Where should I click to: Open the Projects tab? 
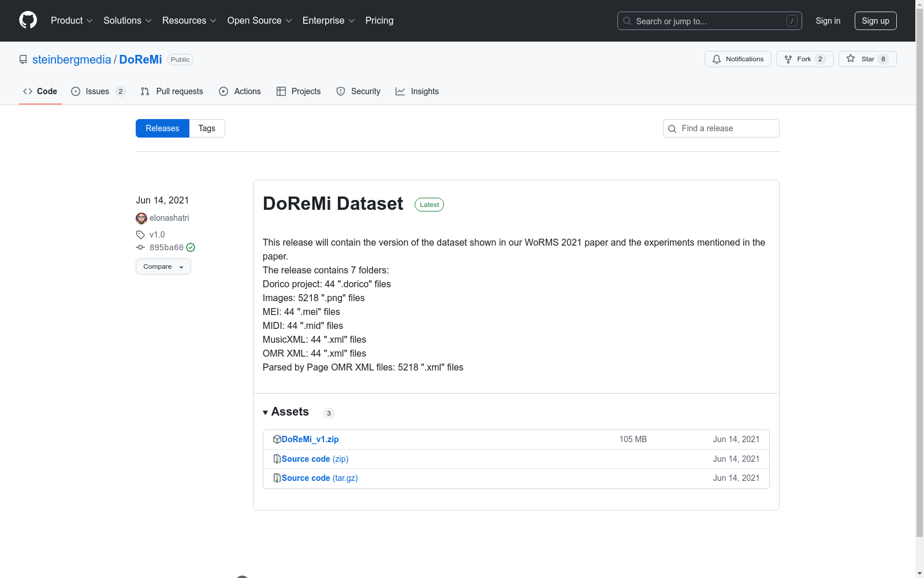click(x=299, y=91)
